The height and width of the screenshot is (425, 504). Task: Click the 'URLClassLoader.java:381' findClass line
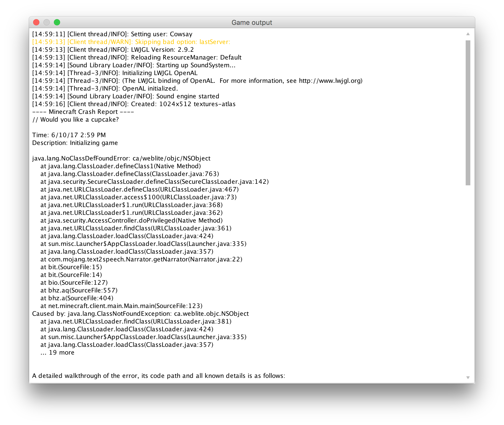136,321
